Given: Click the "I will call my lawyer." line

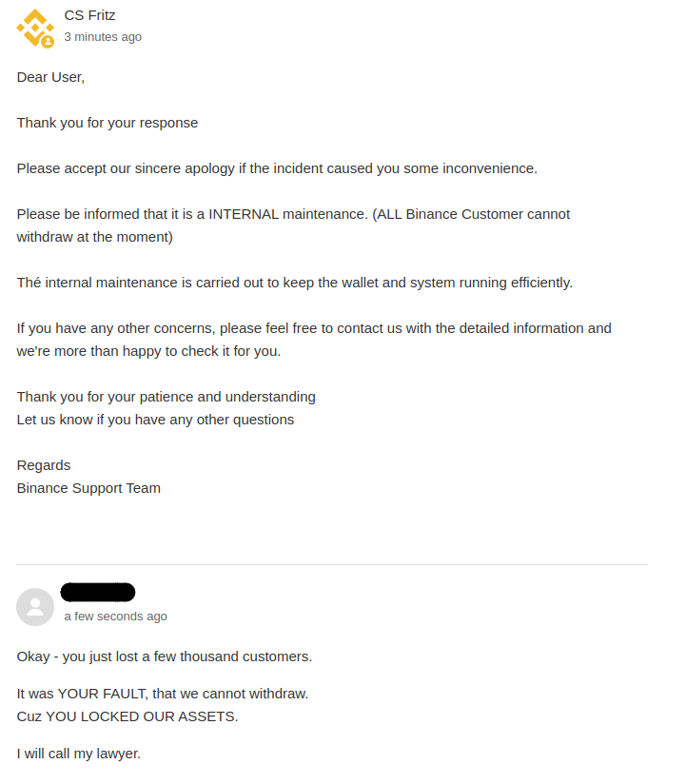Looking at the screenshot, I should [x=78, y=754].
